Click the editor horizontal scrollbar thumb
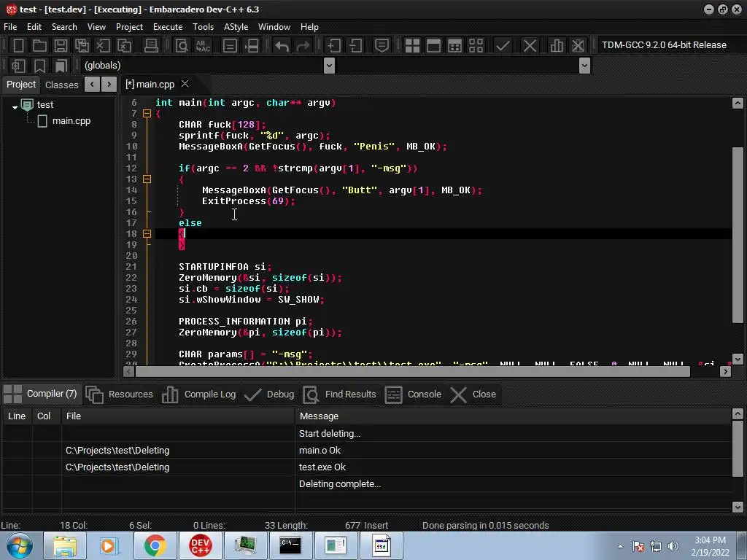Screen dimensions: 747x560 pyautogui.click(x=413, y=371)
